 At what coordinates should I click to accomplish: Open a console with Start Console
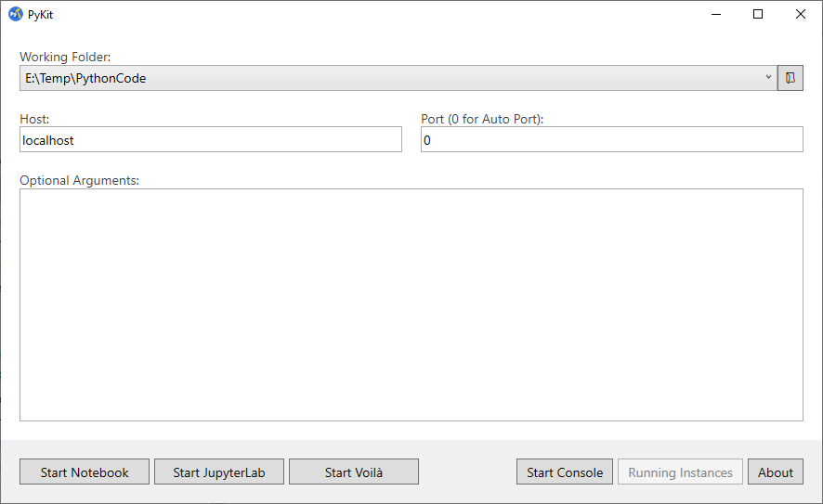click(x=565, y=472)
